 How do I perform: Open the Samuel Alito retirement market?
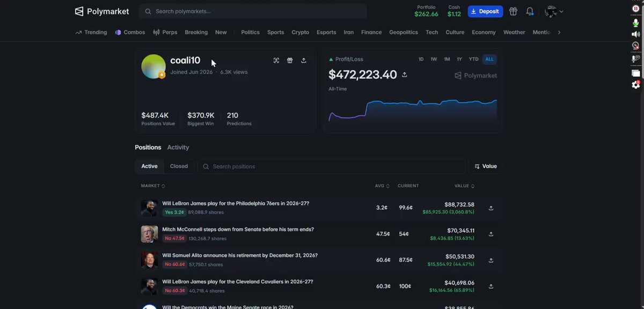pos(240,255)
